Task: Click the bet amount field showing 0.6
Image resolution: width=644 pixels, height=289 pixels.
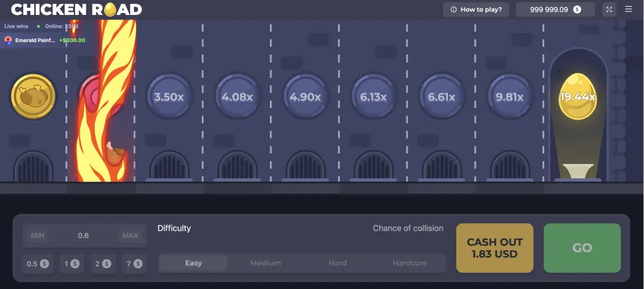Action: click(x=83, y=236)
